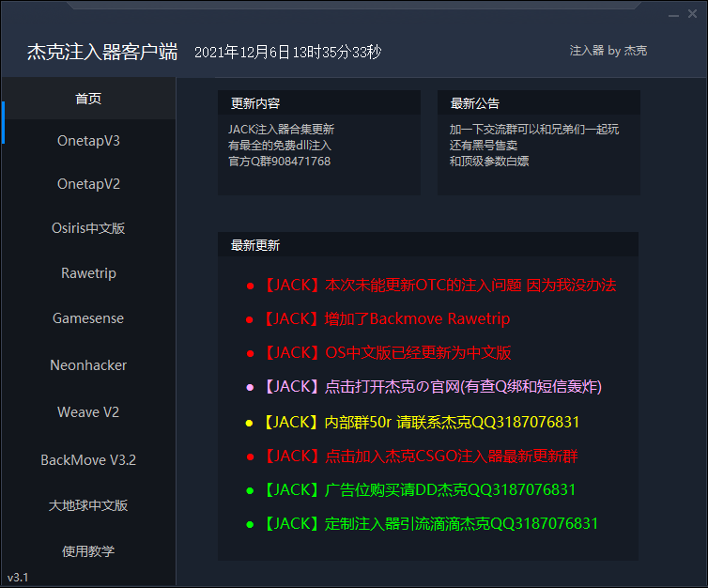Screen dimensions: 708x588
Task: Open the 大地球中文版 entry
Action: pyautogui.click(x=88, y=505)
